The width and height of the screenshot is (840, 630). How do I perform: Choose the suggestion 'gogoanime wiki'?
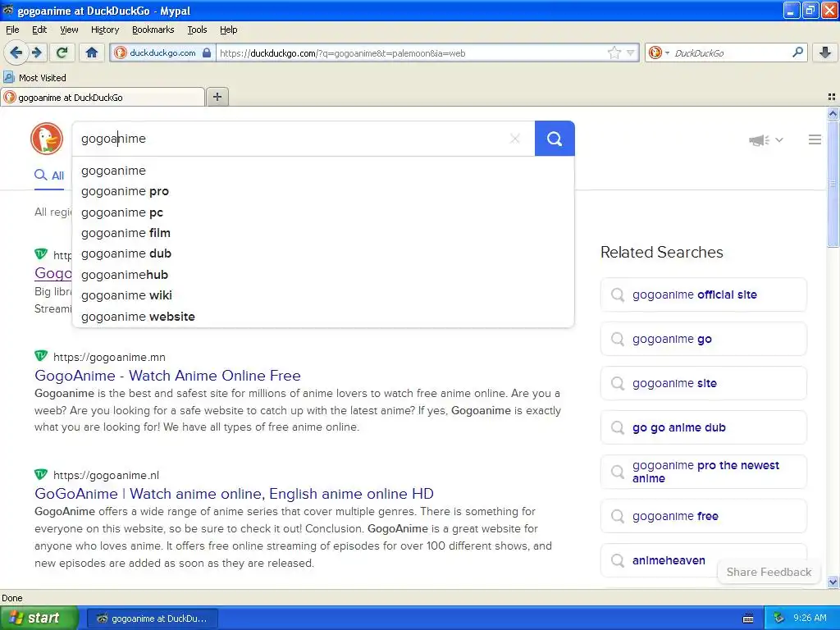[323, 295]
